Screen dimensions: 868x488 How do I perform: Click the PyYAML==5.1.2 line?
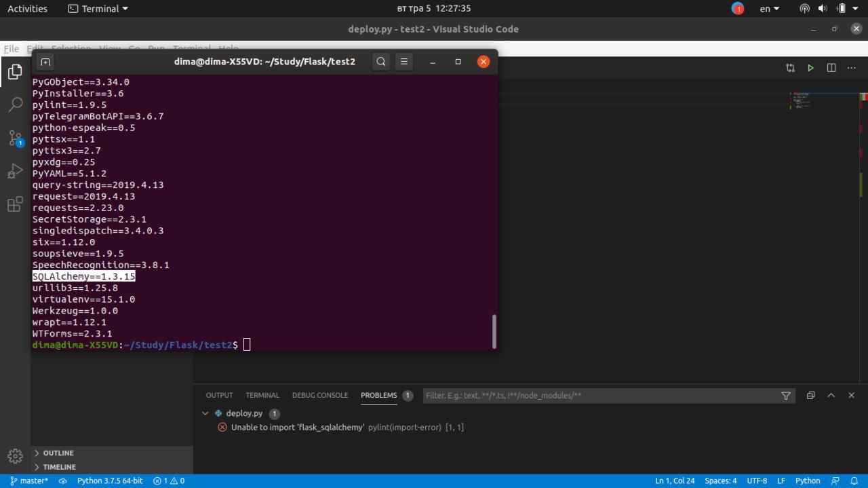(70, 173)
